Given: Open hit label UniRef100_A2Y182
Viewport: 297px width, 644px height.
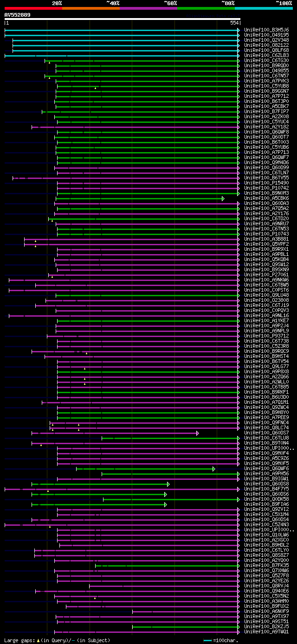Looking at the screenshot, I should 266,127.
